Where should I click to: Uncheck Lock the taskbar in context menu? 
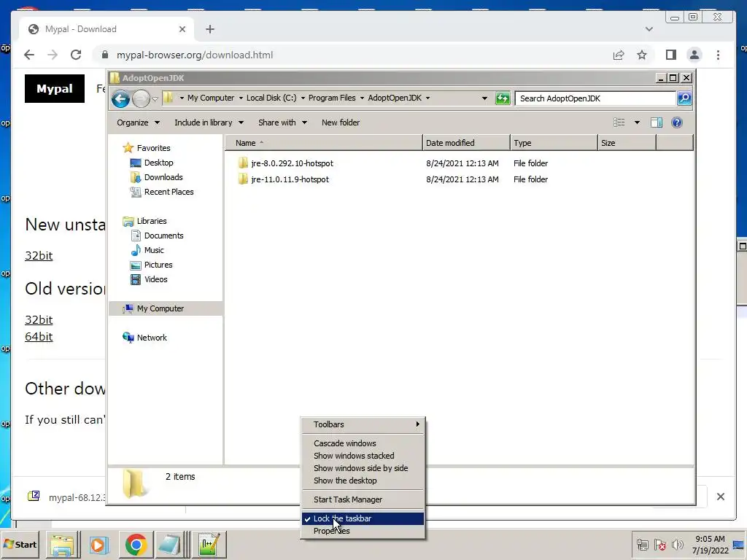pos(363,518)
